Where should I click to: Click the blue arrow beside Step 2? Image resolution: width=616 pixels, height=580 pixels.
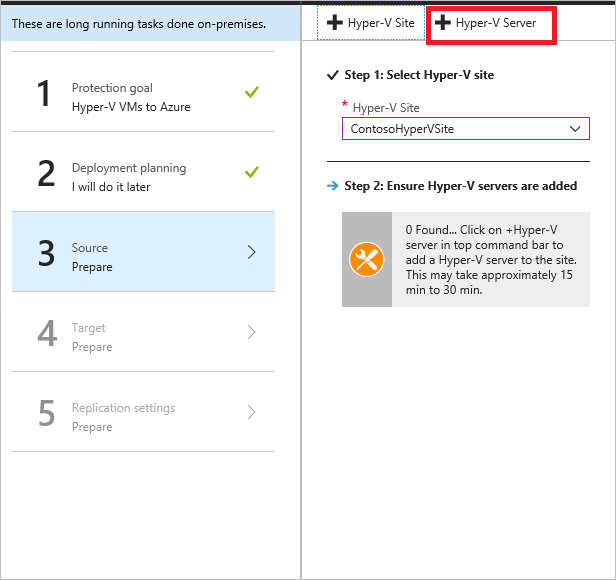click(333, 186)
